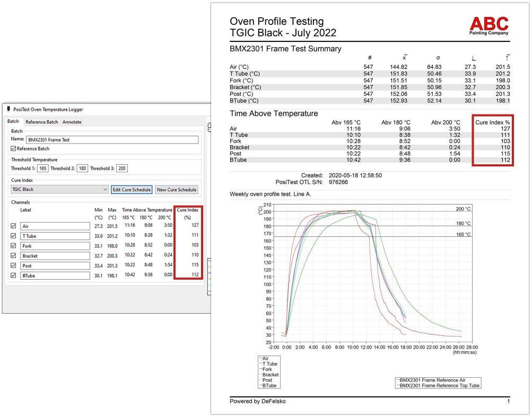Click the Threshold 3 field showing 200
The width and height of the screenshot is (532, 417).
pyautogui.click(x=121, y=168)
